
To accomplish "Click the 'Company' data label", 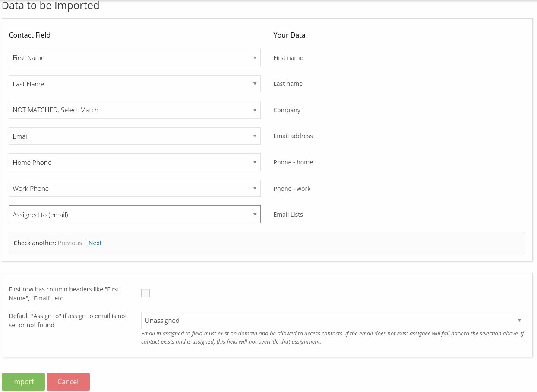I will pos(287,110).
